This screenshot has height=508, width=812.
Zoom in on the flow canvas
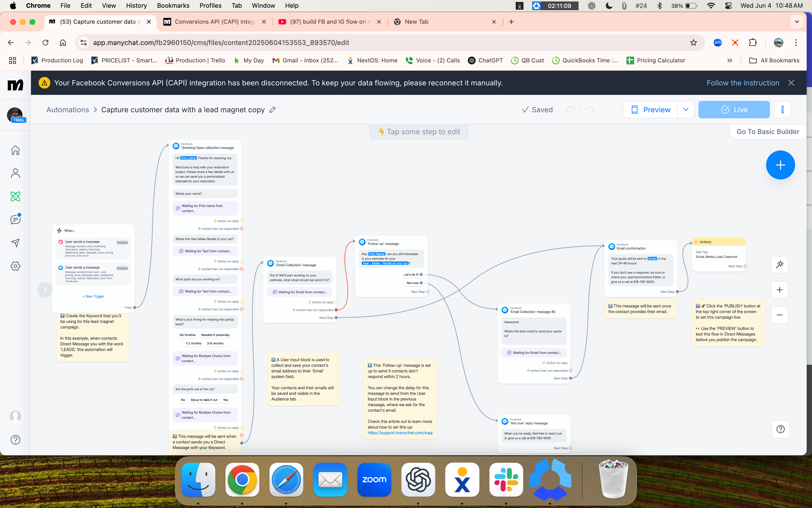[779, 290]
